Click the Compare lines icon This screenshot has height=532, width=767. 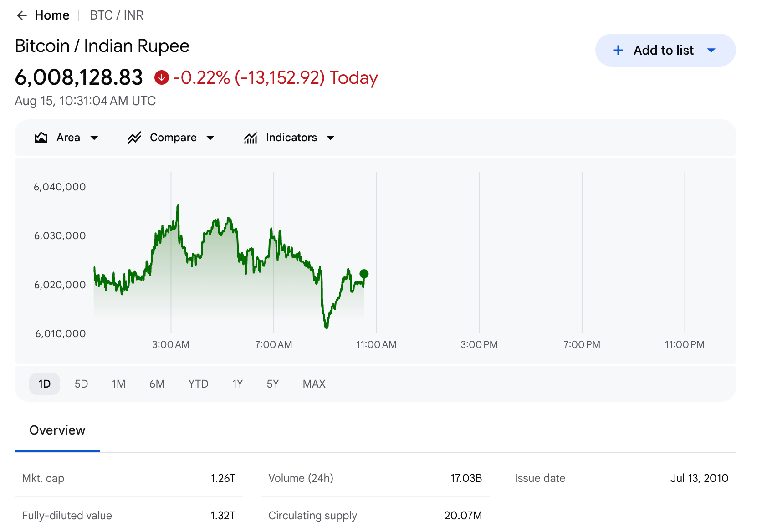pos(134,138)
